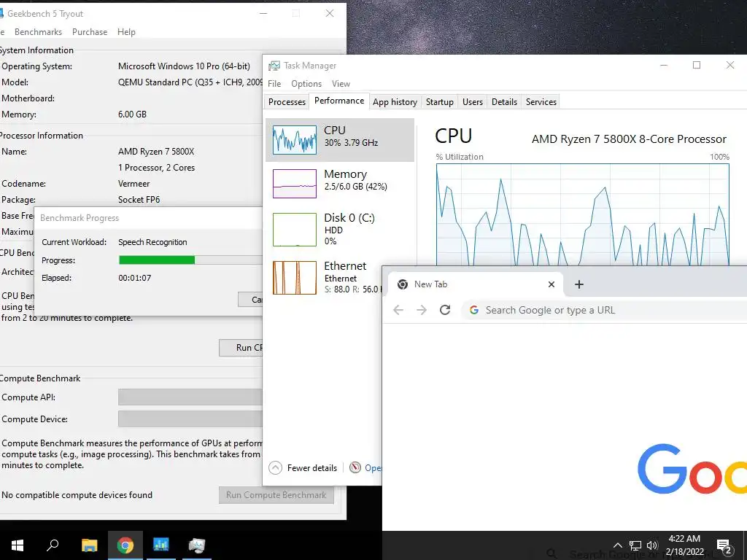The image size is (747, 560).
Task: Select the Memory resource in Task Manager
Action: (340, 183)
